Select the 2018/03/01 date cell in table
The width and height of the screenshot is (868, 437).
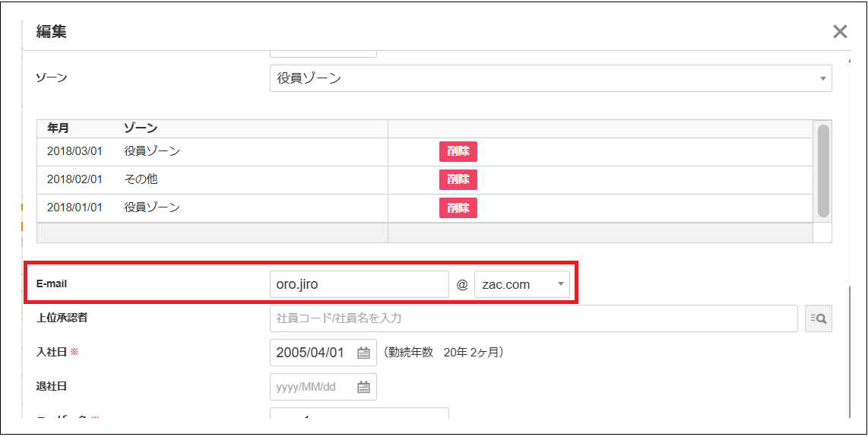pos(74,151)
